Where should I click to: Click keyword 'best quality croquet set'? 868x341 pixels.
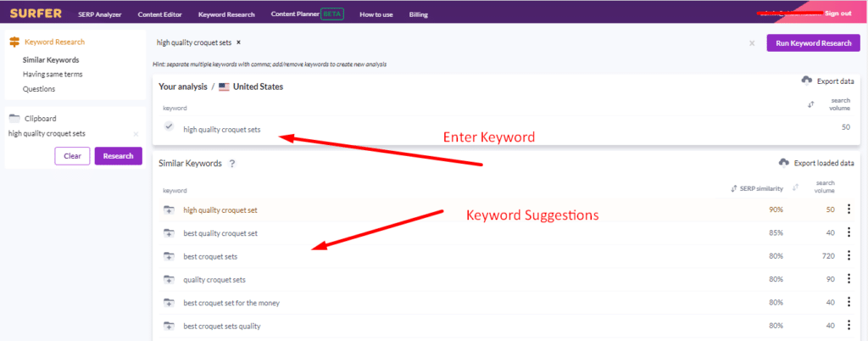[220, 233]
